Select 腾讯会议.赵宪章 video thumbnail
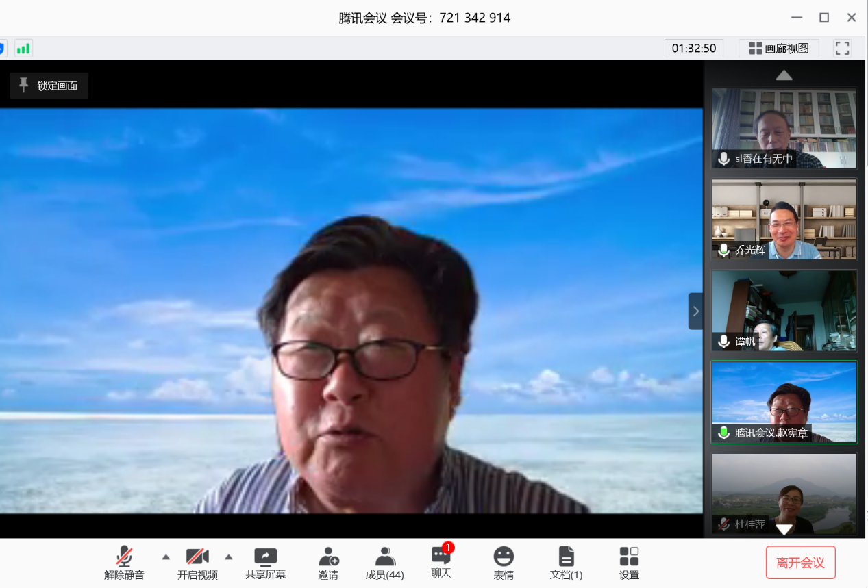This screenshot has height=588, width=868. pos(784,402)
